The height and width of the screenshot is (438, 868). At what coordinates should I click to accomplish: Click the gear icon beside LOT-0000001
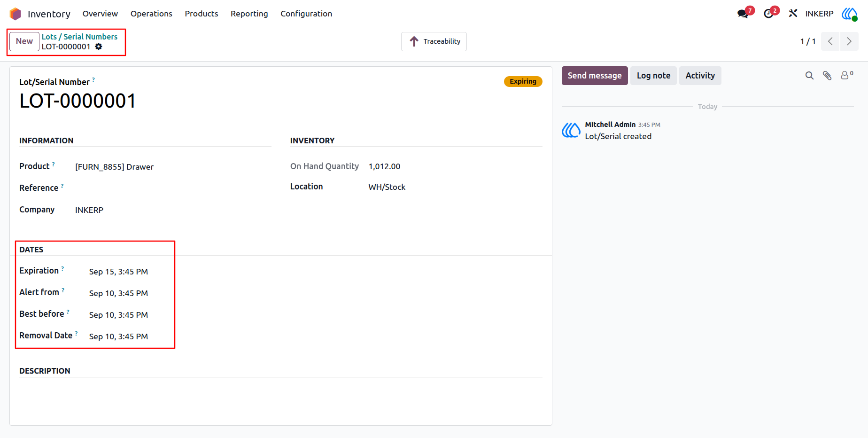click(x=99, y=47)
